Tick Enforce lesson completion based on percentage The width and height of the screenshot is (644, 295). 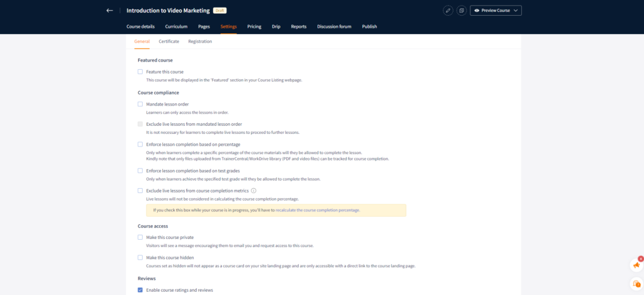tap(140, 145)
